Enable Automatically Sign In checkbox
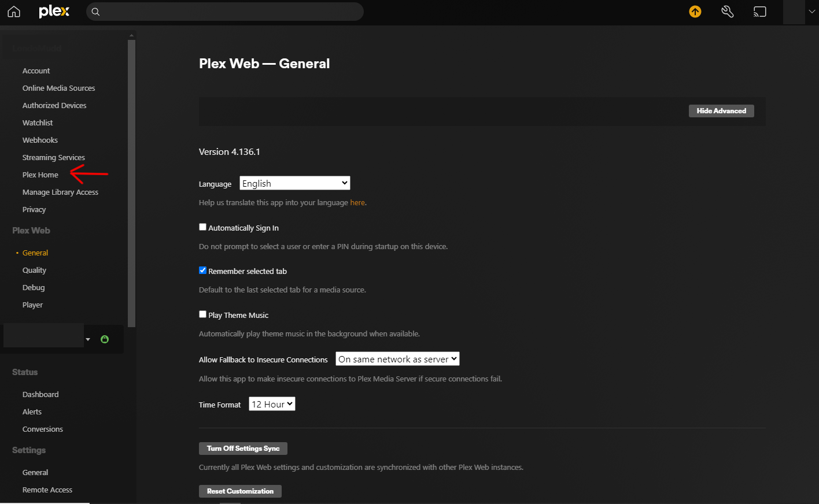 [202, 227]
